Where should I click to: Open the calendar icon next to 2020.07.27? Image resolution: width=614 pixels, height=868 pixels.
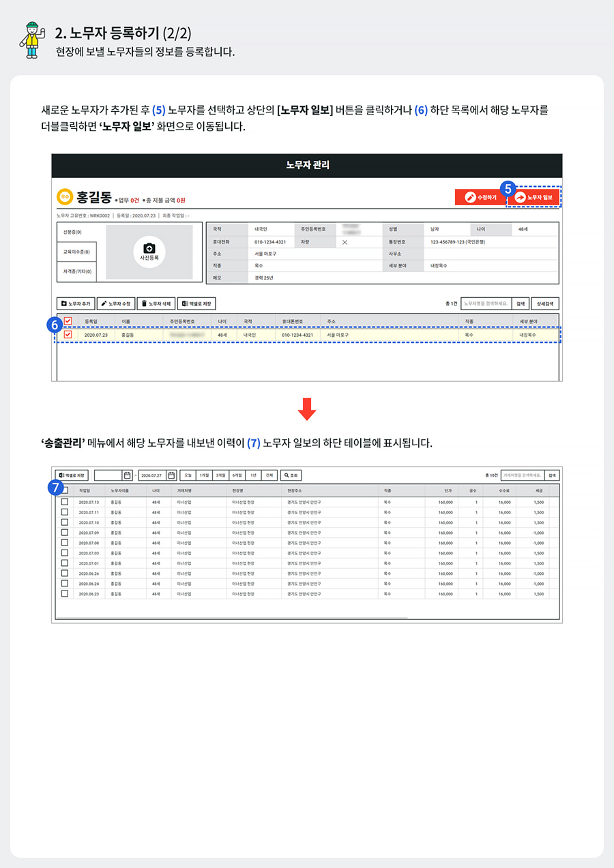[171, 476]
